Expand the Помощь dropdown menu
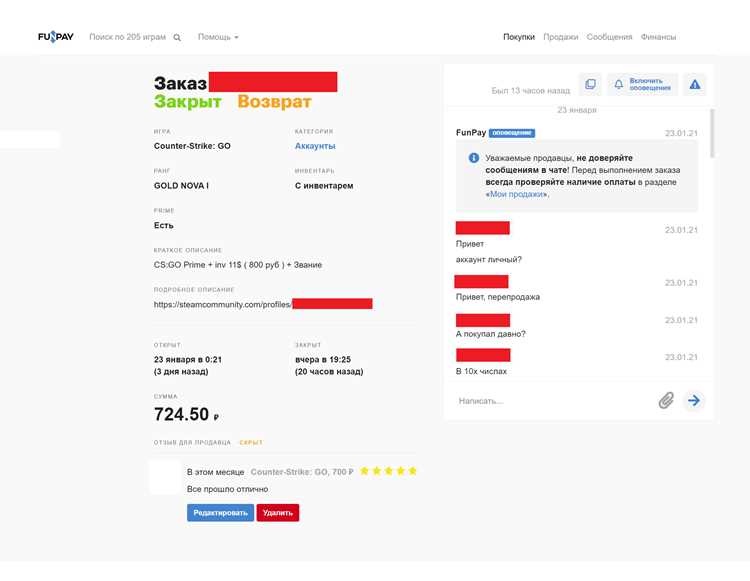Image resolution: width=750 pixels, height=581 pixels. [x=218, y=37]
